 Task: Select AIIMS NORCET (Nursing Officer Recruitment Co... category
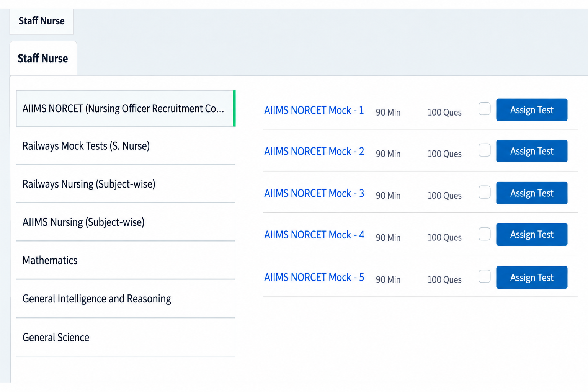[x=126, y=109]
